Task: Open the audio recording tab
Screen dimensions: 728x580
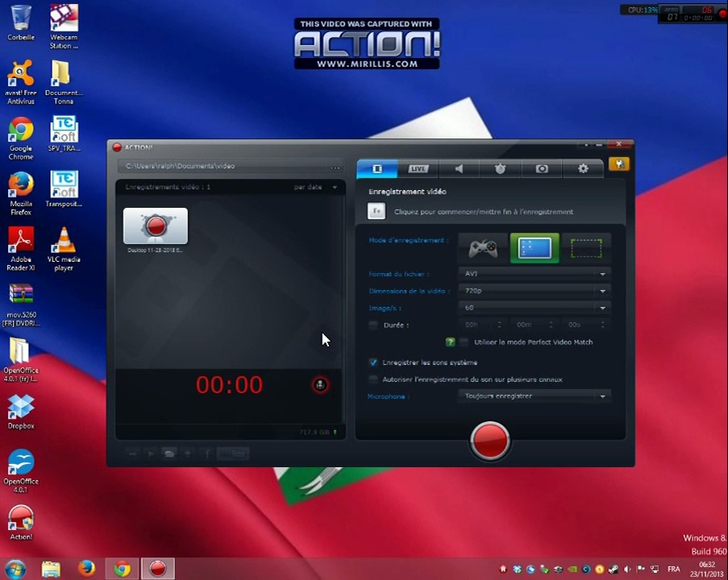Action: (460, 169)
